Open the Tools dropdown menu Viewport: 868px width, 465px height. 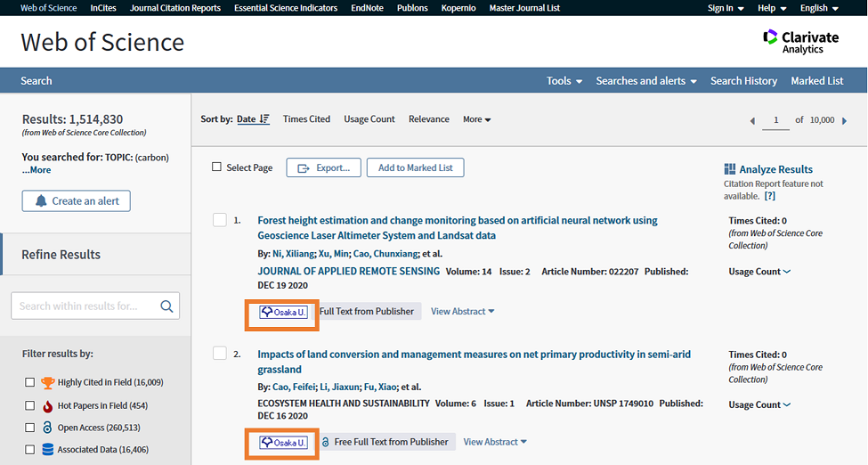click(564, 81)
